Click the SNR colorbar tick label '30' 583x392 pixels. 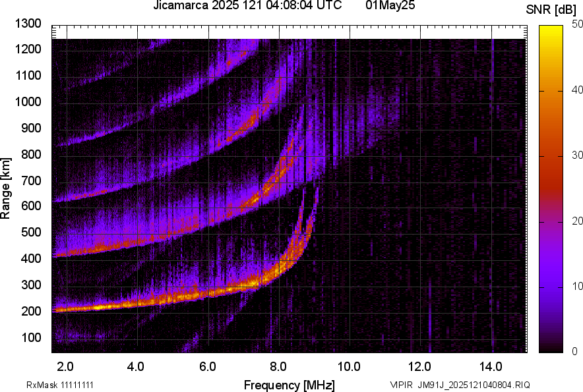click(x=577, y=155)
